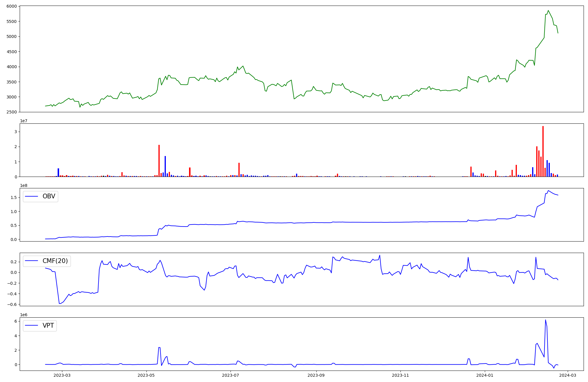Image resolution: width=588 pixels, height=382 pixels.
Task: Click the 2023-07 date tick label
Action: click(230, 375)
